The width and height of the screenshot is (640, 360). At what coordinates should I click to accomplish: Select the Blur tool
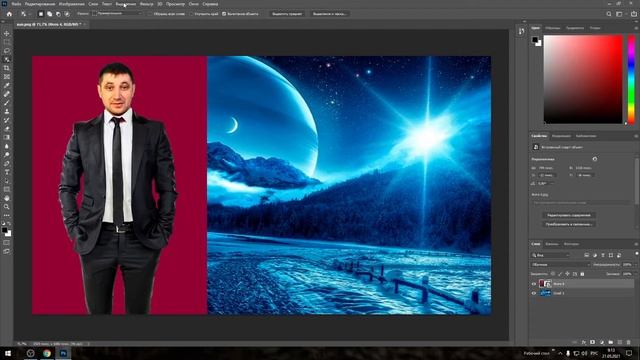pyautogui.click(x=7, y=146)
